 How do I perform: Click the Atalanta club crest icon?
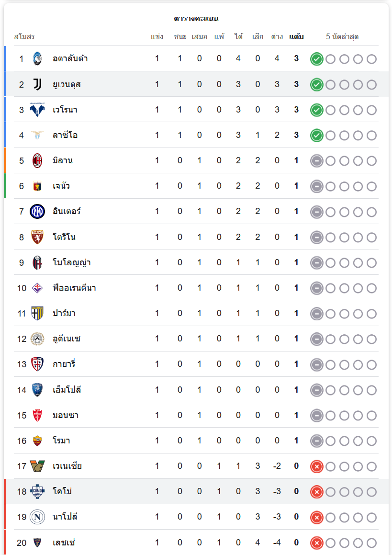[x=37, y=59]
